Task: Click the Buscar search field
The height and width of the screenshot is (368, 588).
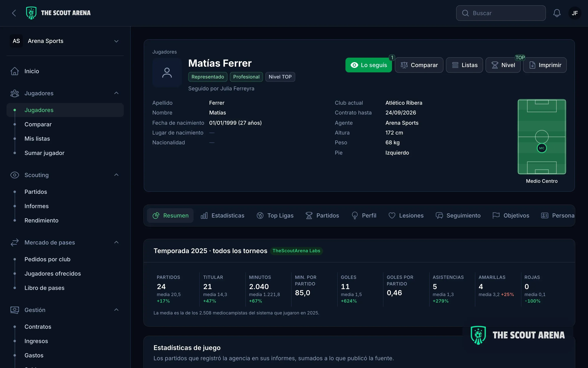Action: point(501,13)
